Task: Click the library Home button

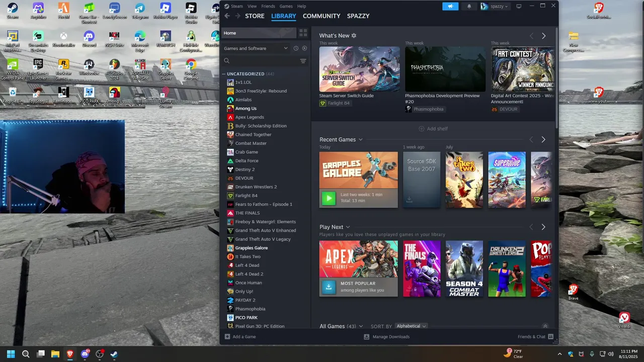Action: click(x=260, y=33)
